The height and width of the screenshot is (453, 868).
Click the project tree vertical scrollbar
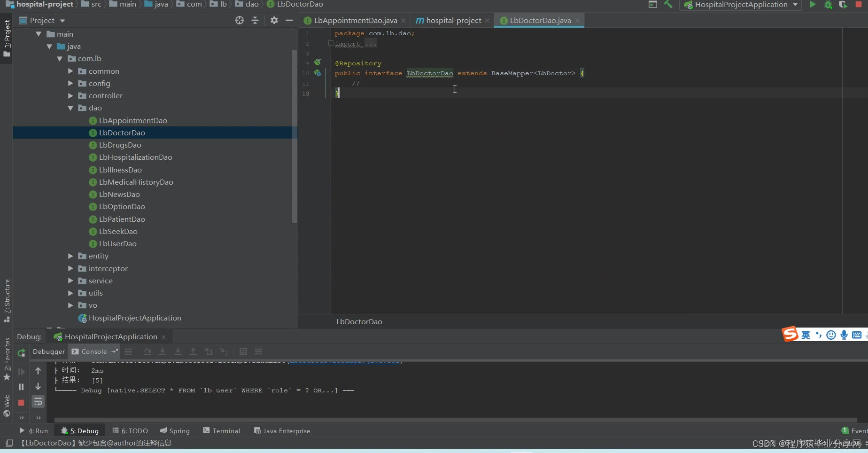(x=294, y=136)
